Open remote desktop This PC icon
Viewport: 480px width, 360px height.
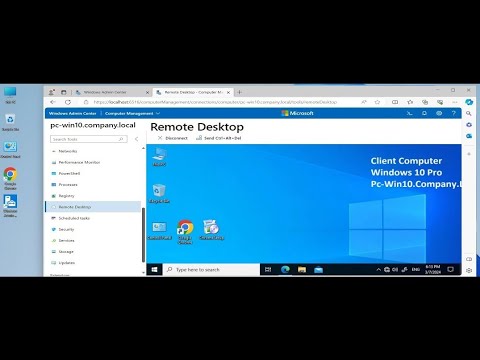click(x=159, y=157)
